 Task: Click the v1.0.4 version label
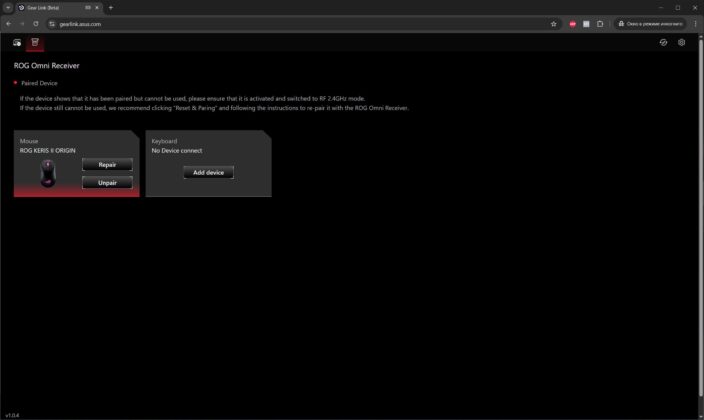coord(12,416)
